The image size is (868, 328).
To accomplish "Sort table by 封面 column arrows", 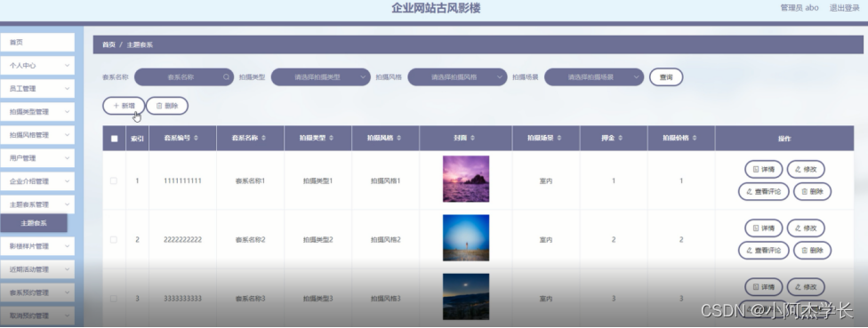I will [473, 138].
